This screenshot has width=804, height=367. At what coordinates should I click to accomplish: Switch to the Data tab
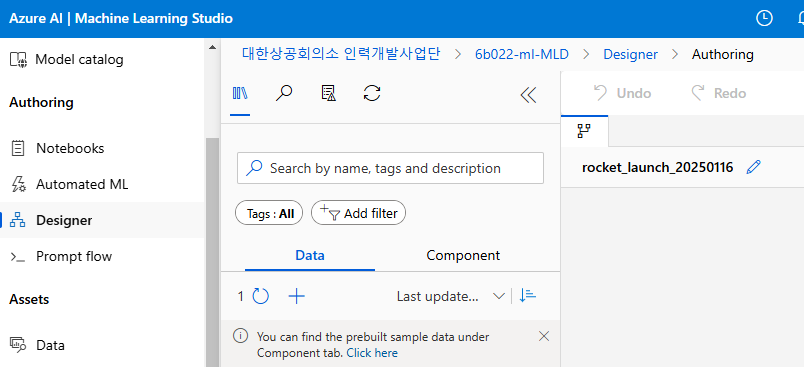point(310,255)
